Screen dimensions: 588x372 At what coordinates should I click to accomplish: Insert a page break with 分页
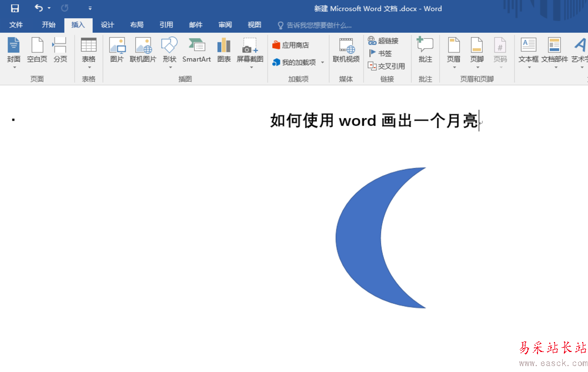click(x=60, y=50)
